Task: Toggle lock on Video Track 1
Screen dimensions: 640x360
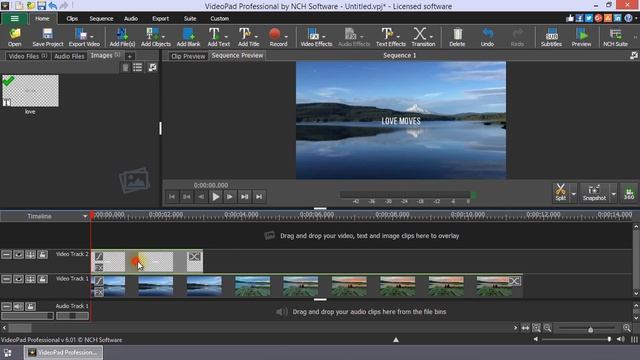Action: pos(42,279)
